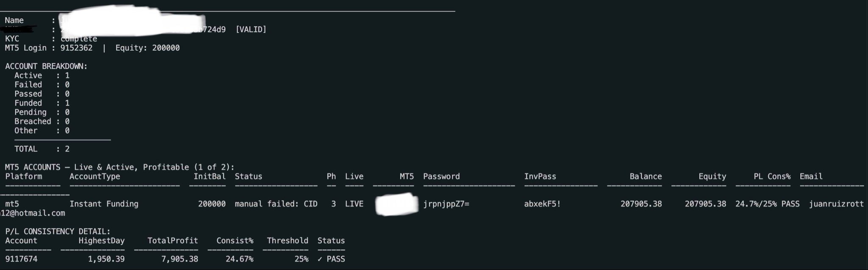
Task: Click the manual failed: CID status
Action: pyautogui.click(x=276, y=204)
